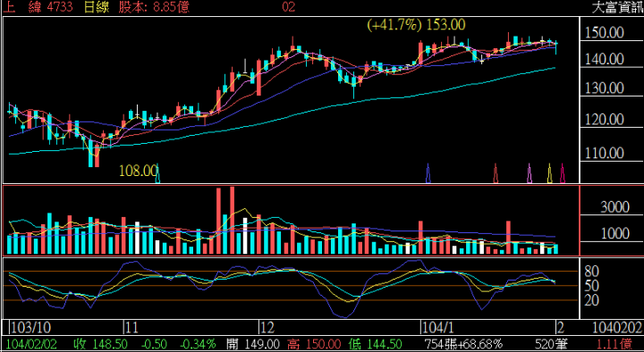644x352 pixels.
Task: Click the 50 level on KD axis
Action: tap(591, 286)
